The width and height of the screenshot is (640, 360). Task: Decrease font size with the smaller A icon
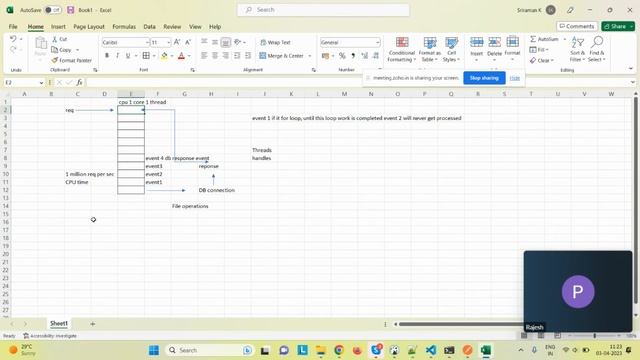click(188, 42)
